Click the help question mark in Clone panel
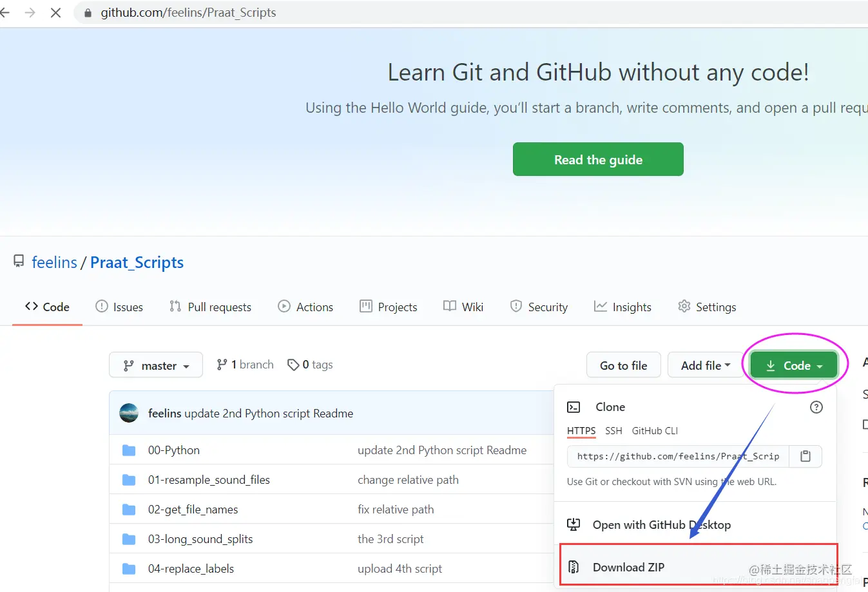Image resolution: width=868 pixels, height=592 pixels. [816, 407]
